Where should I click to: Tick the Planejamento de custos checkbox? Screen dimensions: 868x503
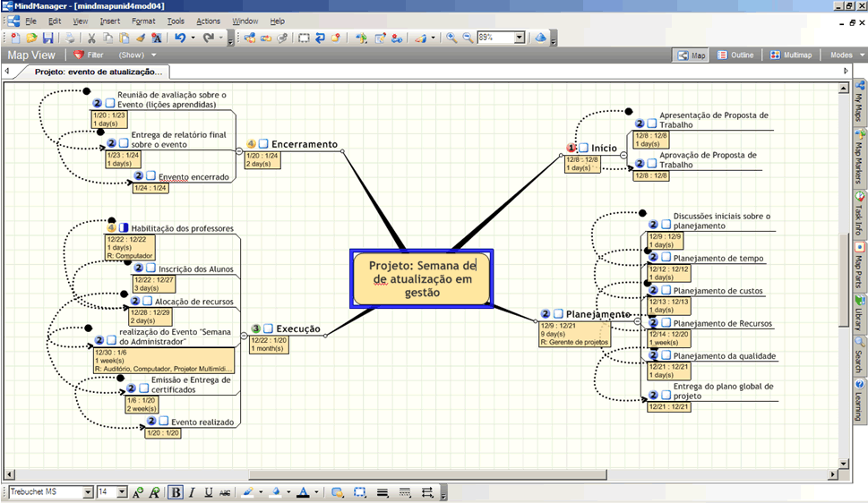tap(666, 291)
